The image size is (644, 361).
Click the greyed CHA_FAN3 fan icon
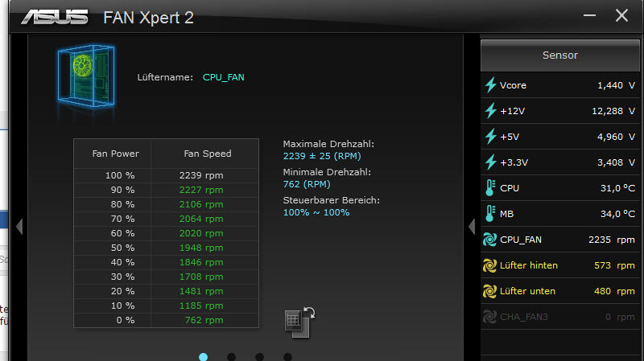click(489, 317)
